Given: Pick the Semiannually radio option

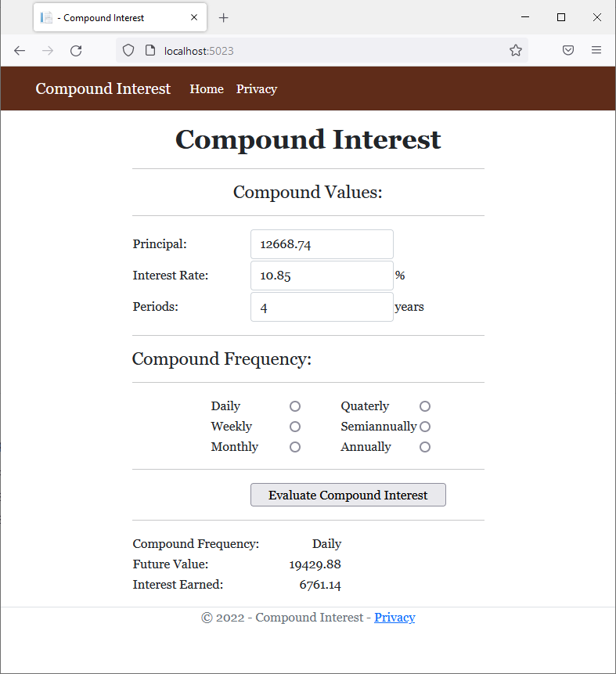Looking at the screenshot, I should click(425, 427).
